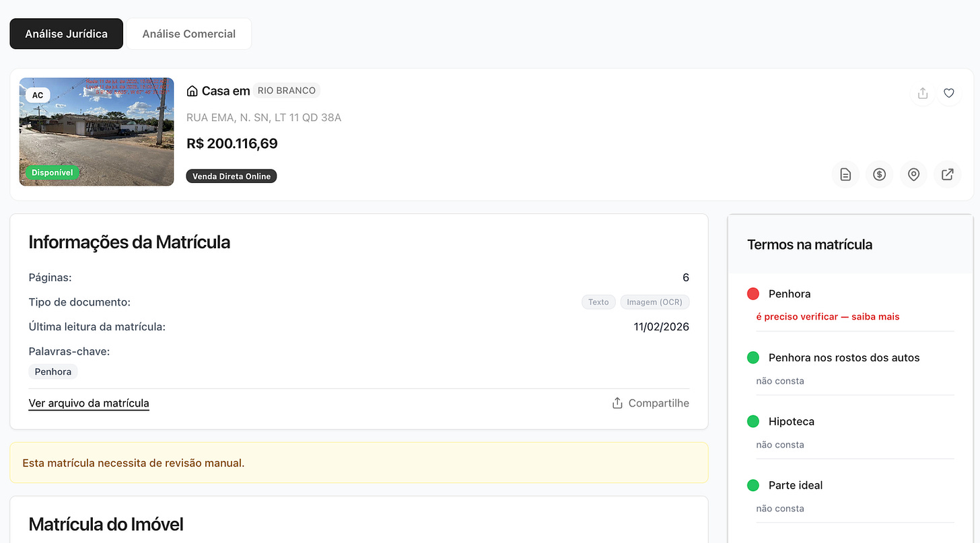980x543 pixels.
Task: Open the Análise Comercial tab
Action: coord(189,34)
